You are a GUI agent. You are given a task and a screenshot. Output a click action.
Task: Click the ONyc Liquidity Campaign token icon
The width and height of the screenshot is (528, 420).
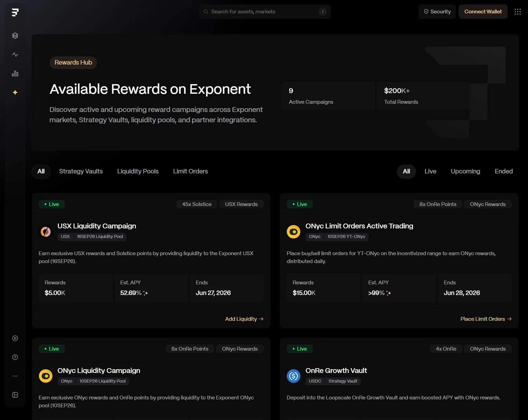click(46, 376)
